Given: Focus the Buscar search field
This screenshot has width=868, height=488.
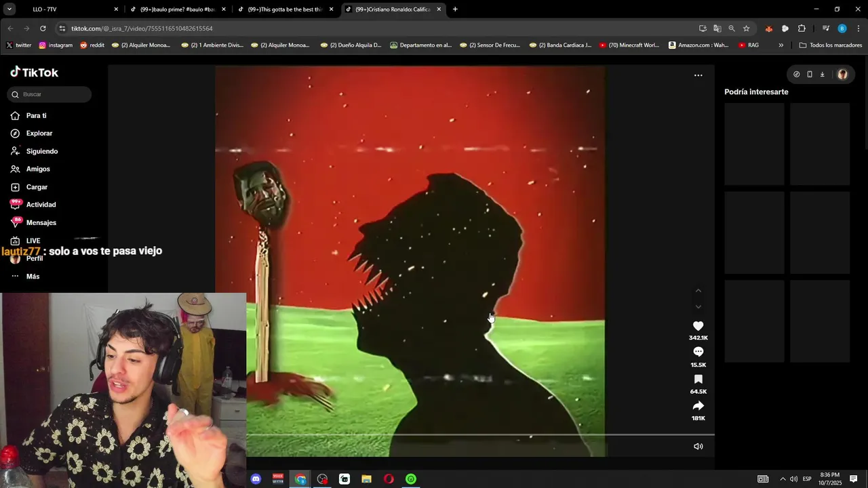Looking at the screenshot, I should [x=50, y=94].
